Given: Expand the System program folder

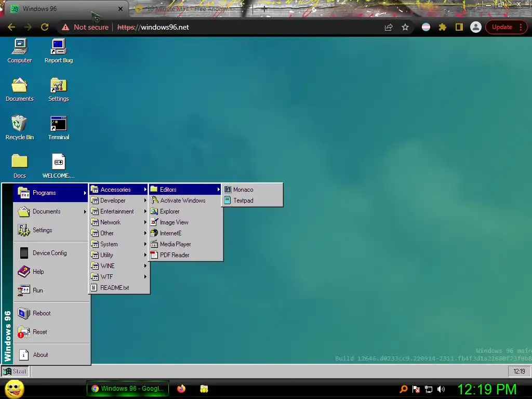Looking at the screenshot, I should (x=119, y=244).
